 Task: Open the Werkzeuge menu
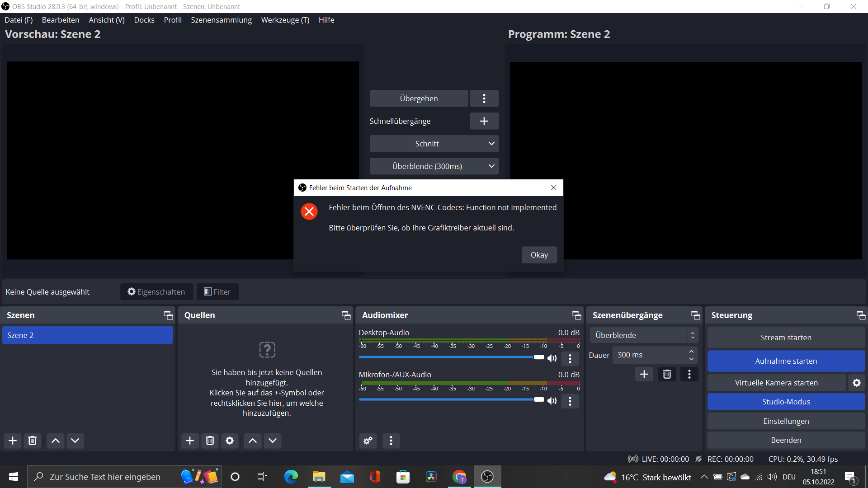coord(285,20)
